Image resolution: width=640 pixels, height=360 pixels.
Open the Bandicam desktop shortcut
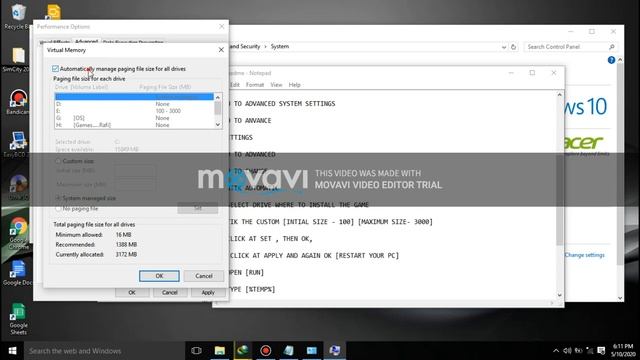[x=17, y=102]
